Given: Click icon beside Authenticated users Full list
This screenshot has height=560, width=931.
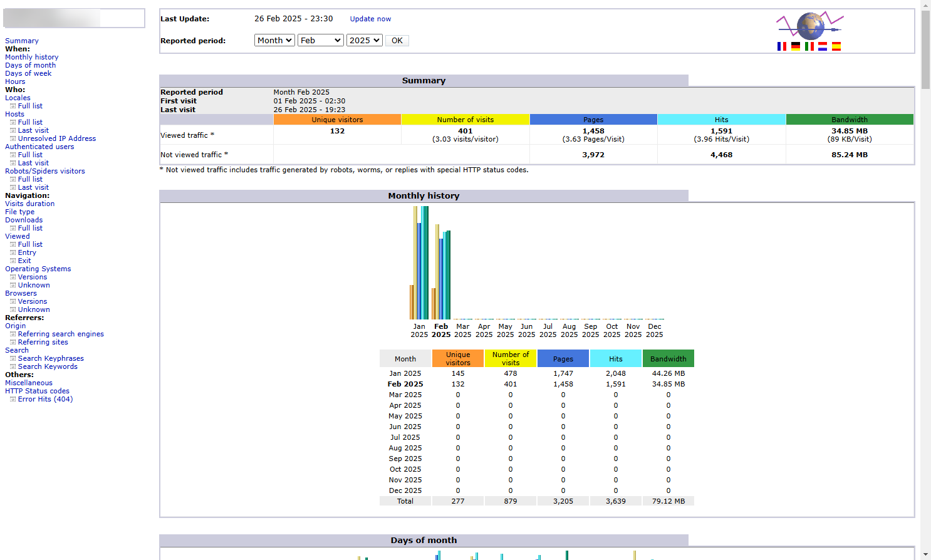Looking at the screenshot, I should click(x=13, y=155).
